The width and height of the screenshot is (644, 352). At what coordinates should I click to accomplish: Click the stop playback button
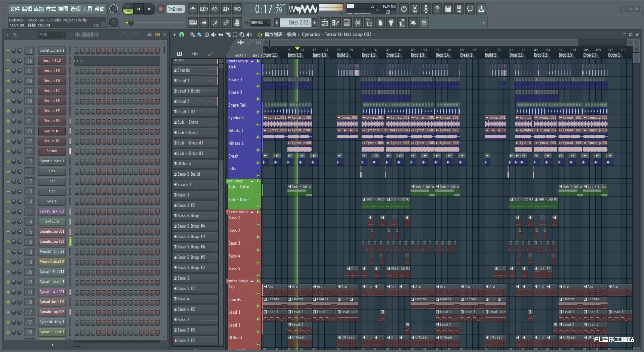pos(149,9)
